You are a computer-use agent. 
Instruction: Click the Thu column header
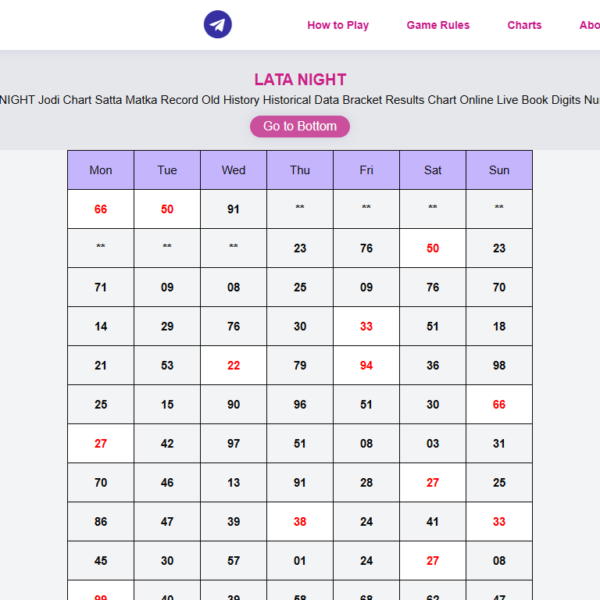point(300,170)
